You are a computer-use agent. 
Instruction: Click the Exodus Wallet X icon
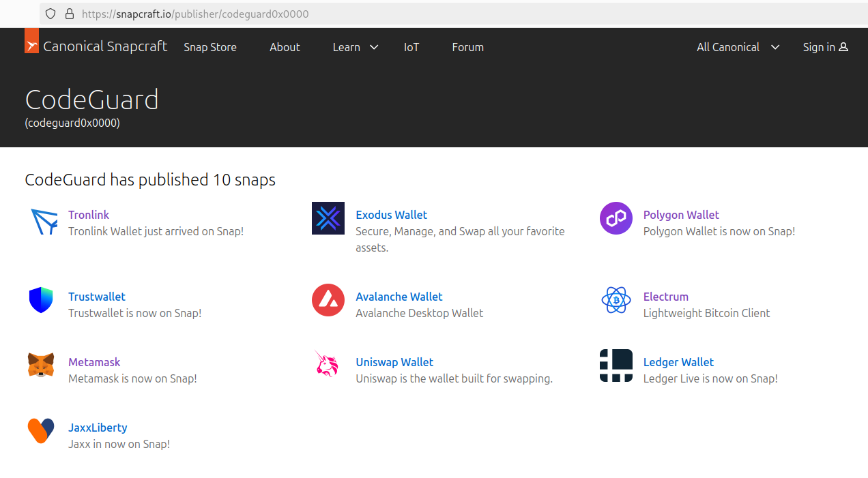coord(328,218)
